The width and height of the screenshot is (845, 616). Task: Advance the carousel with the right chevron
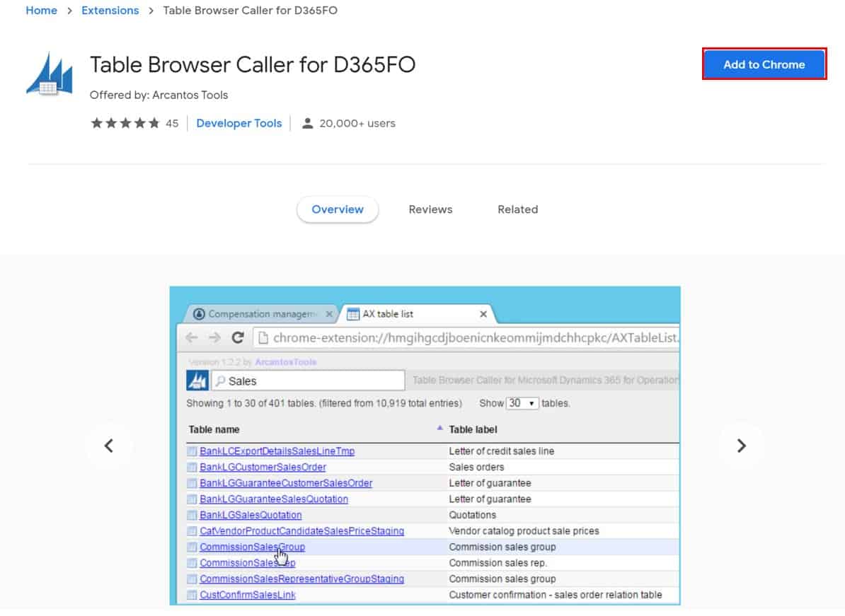tap(742, 446)
